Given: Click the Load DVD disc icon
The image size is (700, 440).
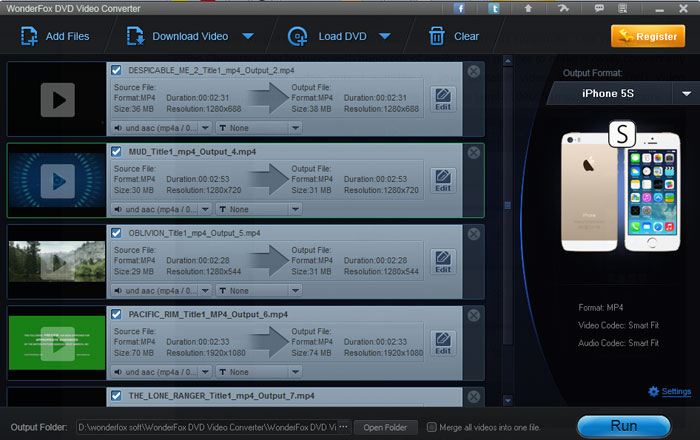Looking at the screenshot, I should click(297, 36).
